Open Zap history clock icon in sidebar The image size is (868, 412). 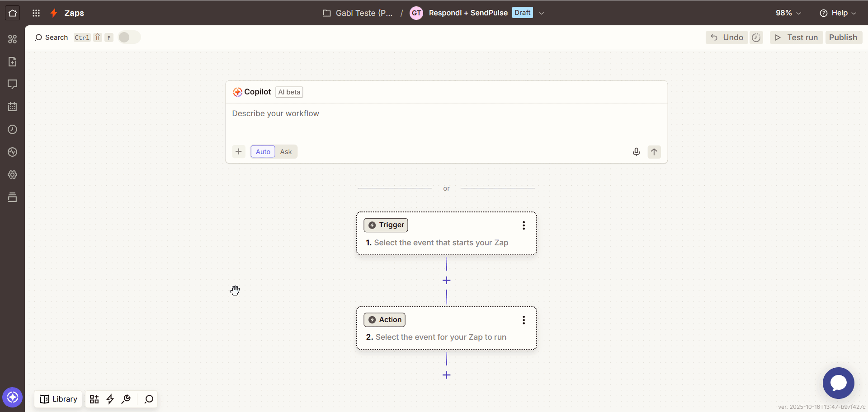point(13,130)
